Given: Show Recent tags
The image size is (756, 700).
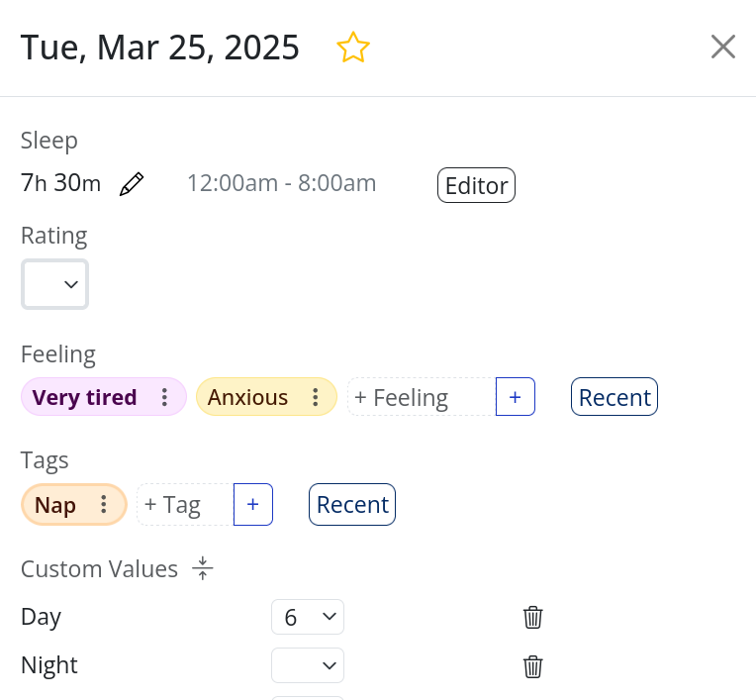Looking at the screenshot, I should [352, 504].
